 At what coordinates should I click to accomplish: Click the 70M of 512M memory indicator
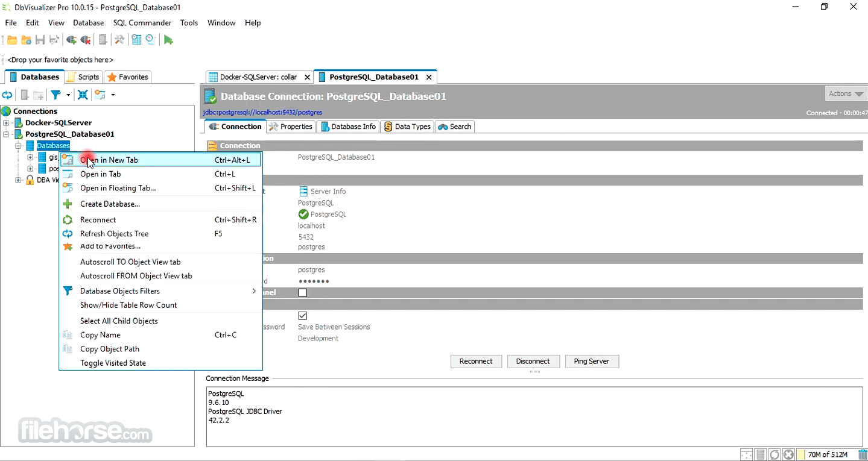click(828, 455)
